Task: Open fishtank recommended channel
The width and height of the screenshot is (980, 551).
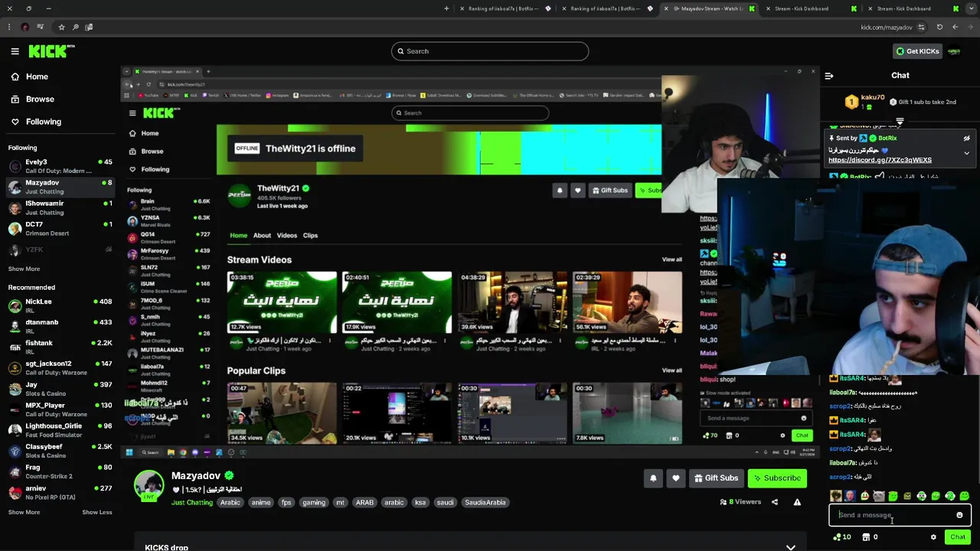Action: tap(60, 347)
